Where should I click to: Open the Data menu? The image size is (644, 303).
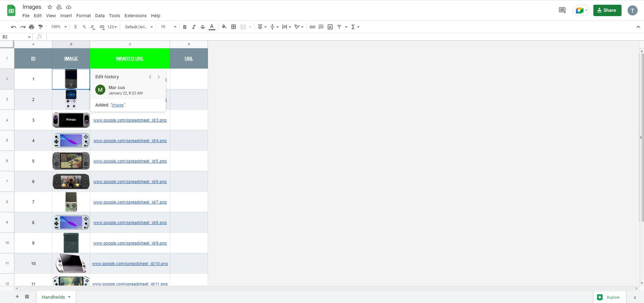(100, 16)
